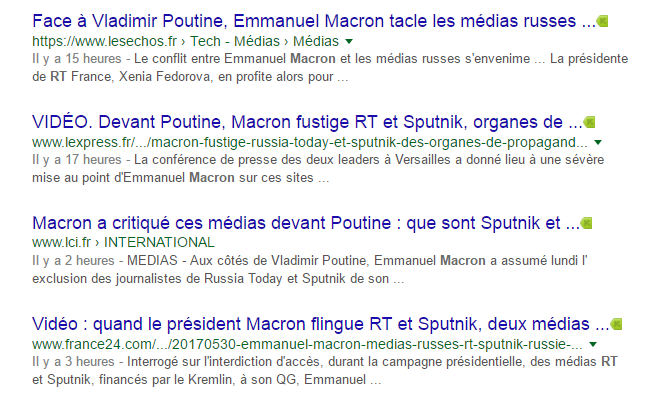The width and height of the screenshot is (645, 408).
Task: Expand dropdown arrow next to lesechos.fr URL
Action: (349, 43)
